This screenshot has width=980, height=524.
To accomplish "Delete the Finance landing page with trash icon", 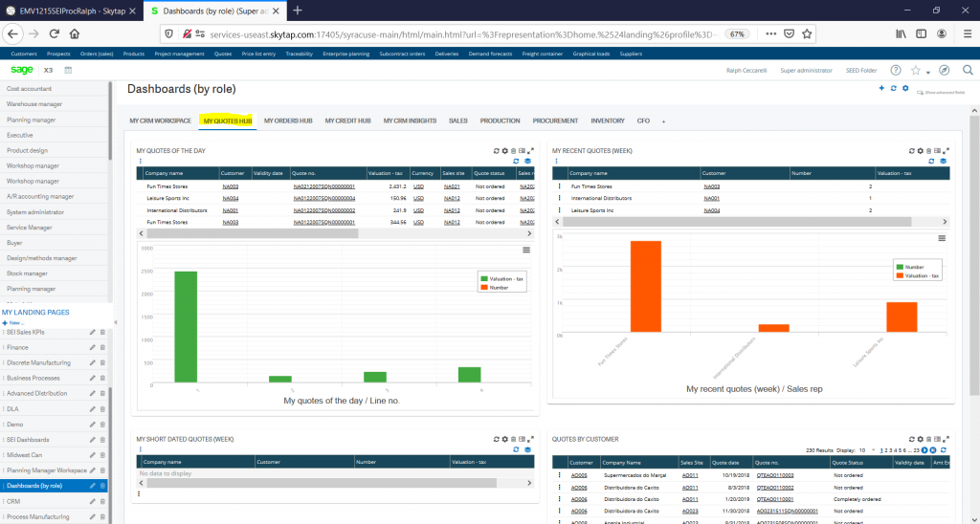I will (102, 347).
